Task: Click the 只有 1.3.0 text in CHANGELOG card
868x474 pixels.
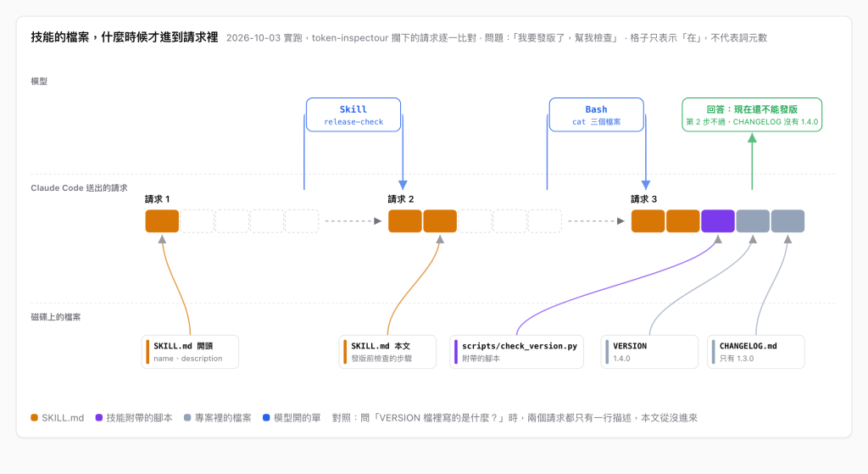Action: click(x=737, y=359)
